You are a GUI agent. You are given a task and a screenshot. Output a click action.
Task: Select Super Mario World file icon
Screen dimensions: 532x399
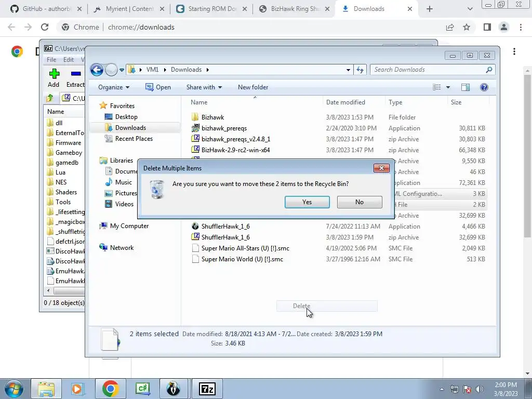pyautogui.click(x=195, y=259)
